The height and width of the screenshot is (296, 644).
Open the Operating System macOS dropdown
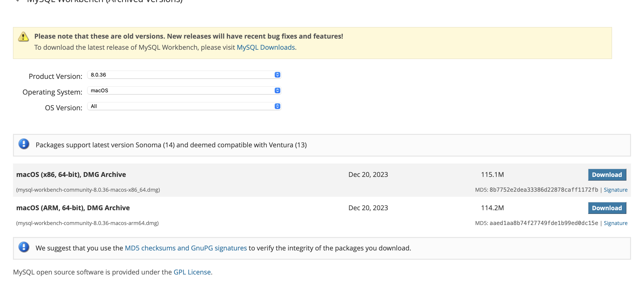[x=180, y=90]
